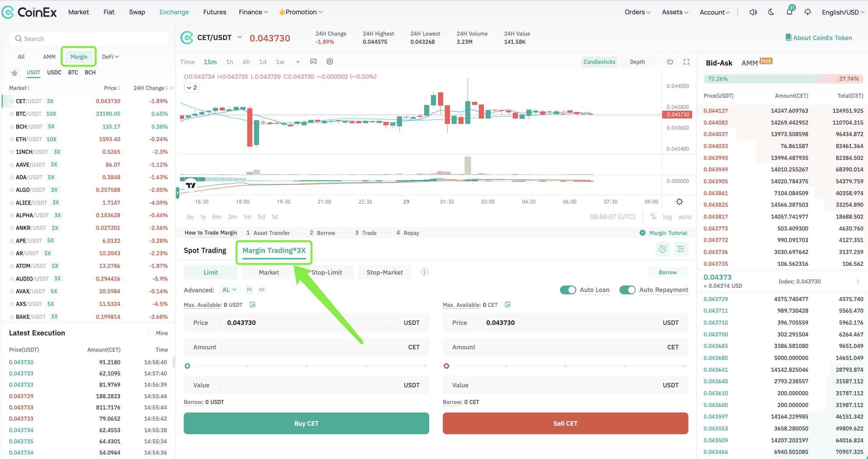Image resolution: width=868 pixels, height=459 pixels.
Task: Toggle the advanced M maker-only option
Action: (249, 290)
